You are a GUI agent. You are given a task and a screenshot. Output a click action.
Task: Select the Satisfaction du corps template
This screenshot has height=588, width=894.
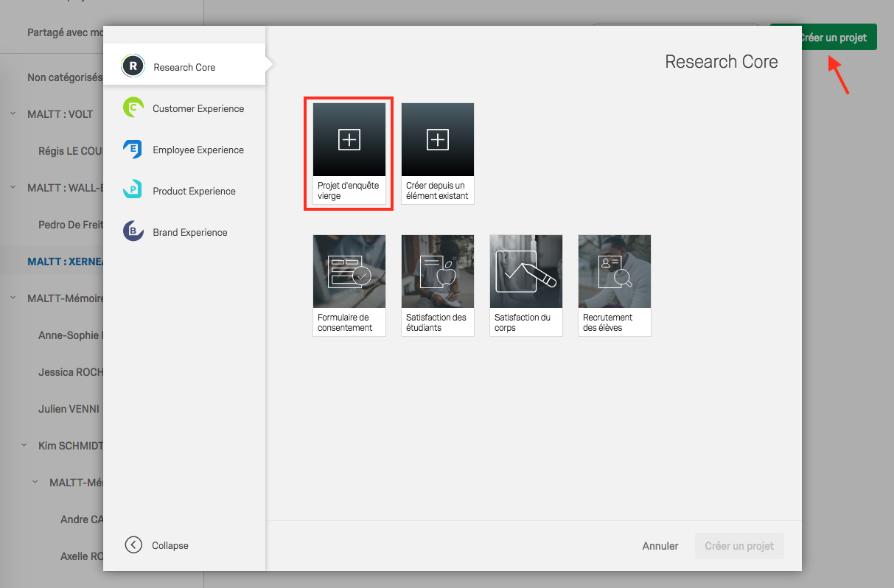(x=526, y=285)
